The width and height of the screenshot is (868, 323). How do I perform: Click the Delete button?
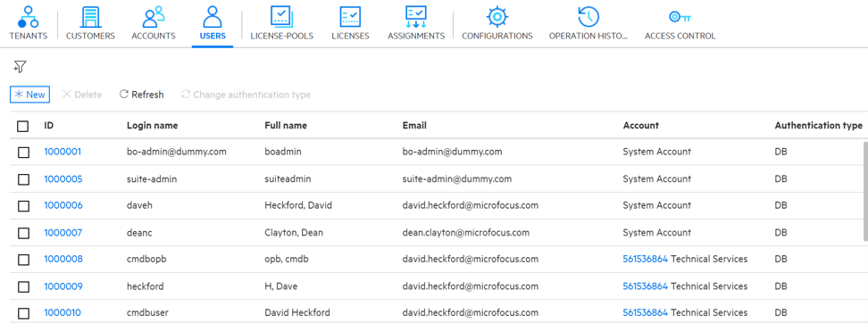point(82,95)
